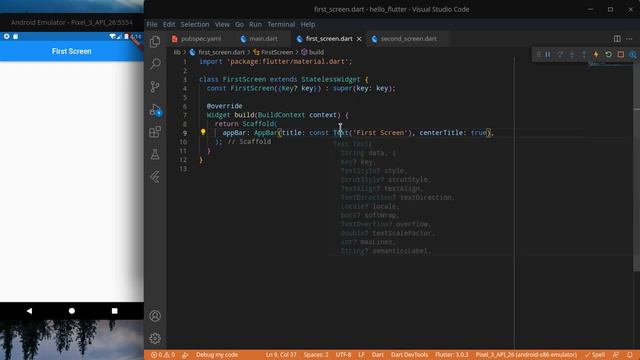
Task: Open the Flutter sidebar icon
Action: (x=155, y=177)
